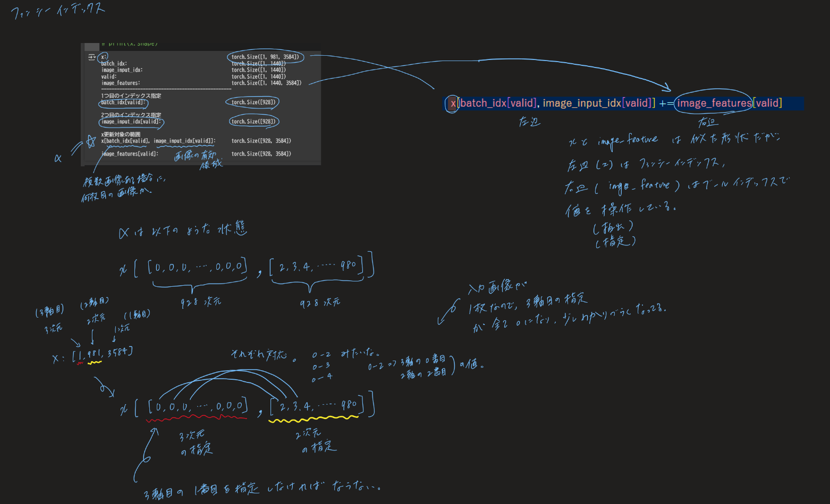Select the torch.Size value in the batch_idx: row
830x504 pixels.
(x=259, y=64)
